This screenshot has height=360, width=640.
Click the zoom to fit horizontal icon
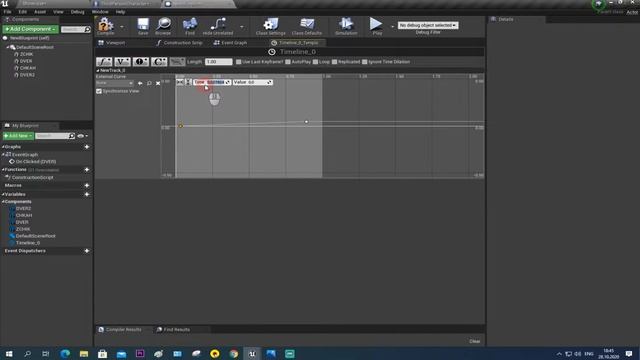pyautogui.click(x=180, y=82)
